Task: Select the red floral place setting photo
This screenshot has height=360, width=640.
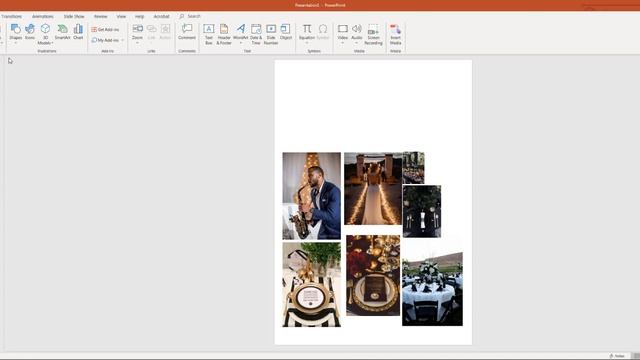Action: (x=373, y=275)
